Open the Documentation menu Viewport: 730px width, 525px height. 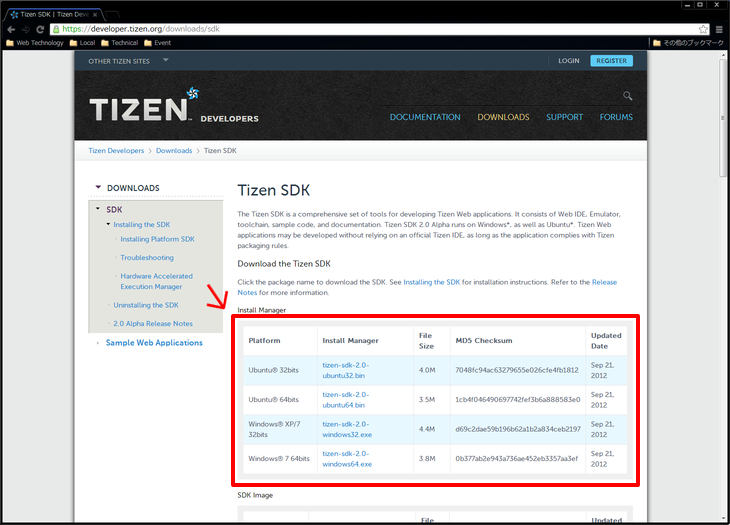point(425,117)
